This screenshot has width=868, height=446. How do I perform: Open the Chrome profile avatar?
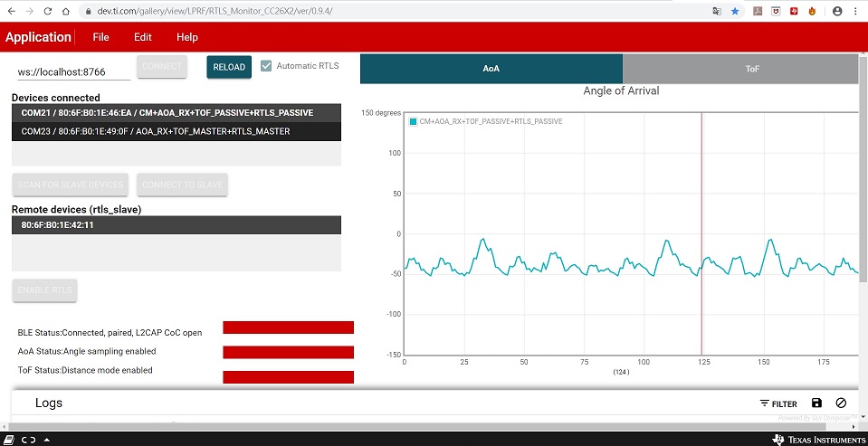pyautogui.click(x=837, y=11)
